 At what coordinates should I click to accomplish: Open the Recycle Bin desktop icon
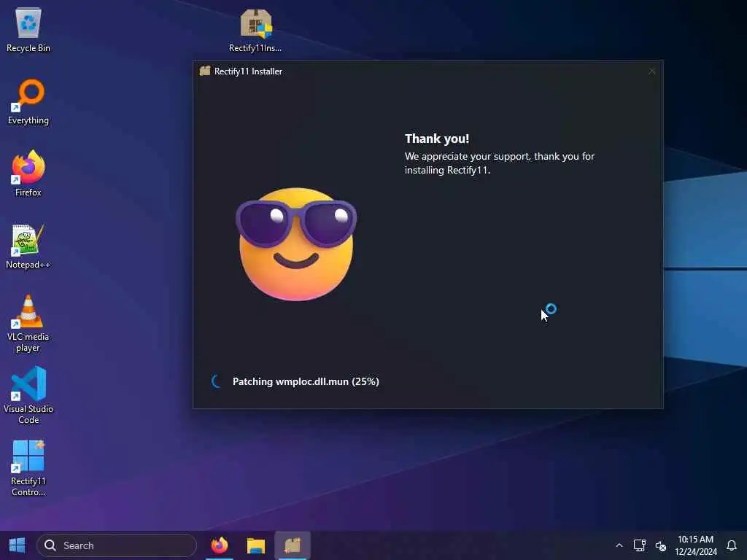[28, 29]
